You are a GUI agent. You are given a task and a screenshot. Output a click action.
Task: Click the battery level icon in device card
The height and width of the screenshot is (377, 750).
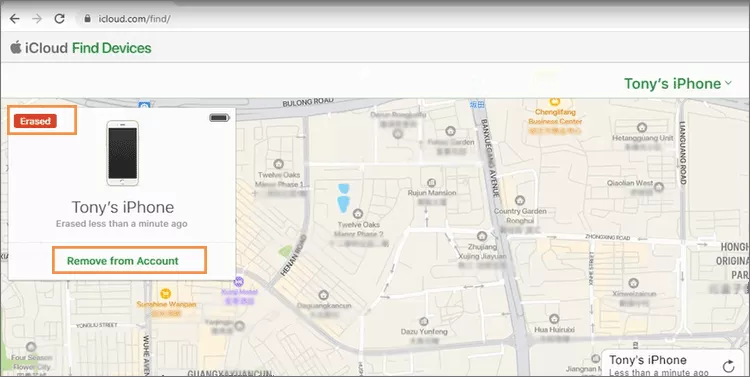pos(220,118)
